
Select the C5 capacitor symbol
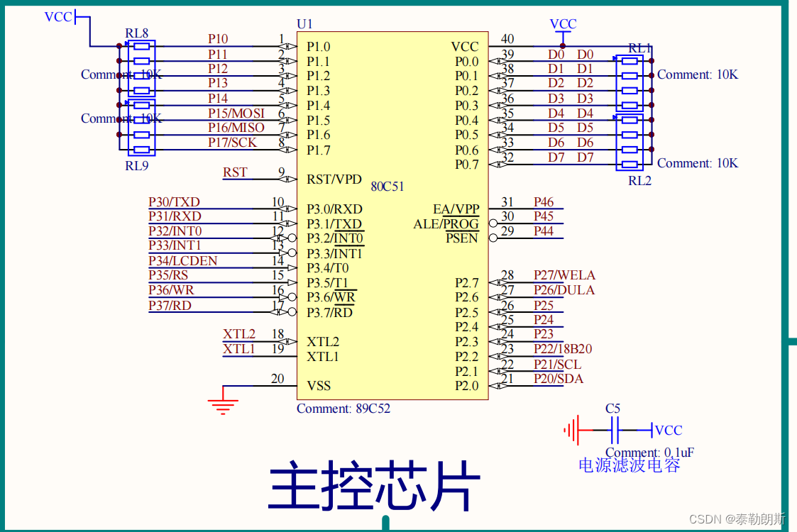pos(615,431)
